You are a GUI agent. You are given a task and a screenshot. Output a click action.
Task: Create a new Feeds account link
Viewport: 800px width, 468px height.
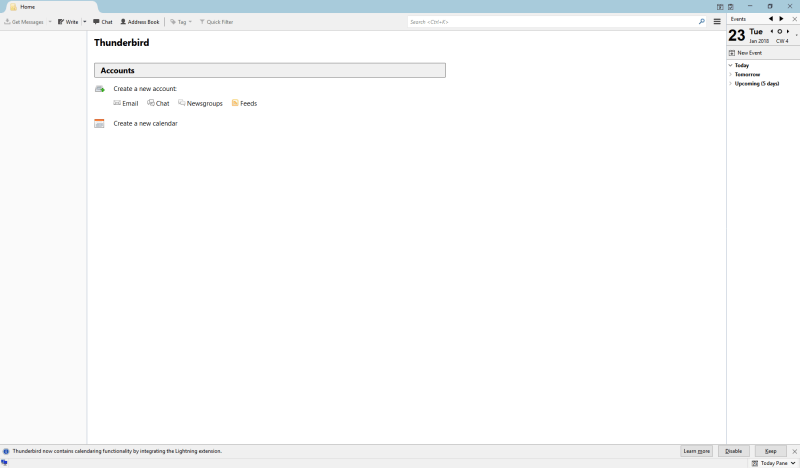point(244,103)
